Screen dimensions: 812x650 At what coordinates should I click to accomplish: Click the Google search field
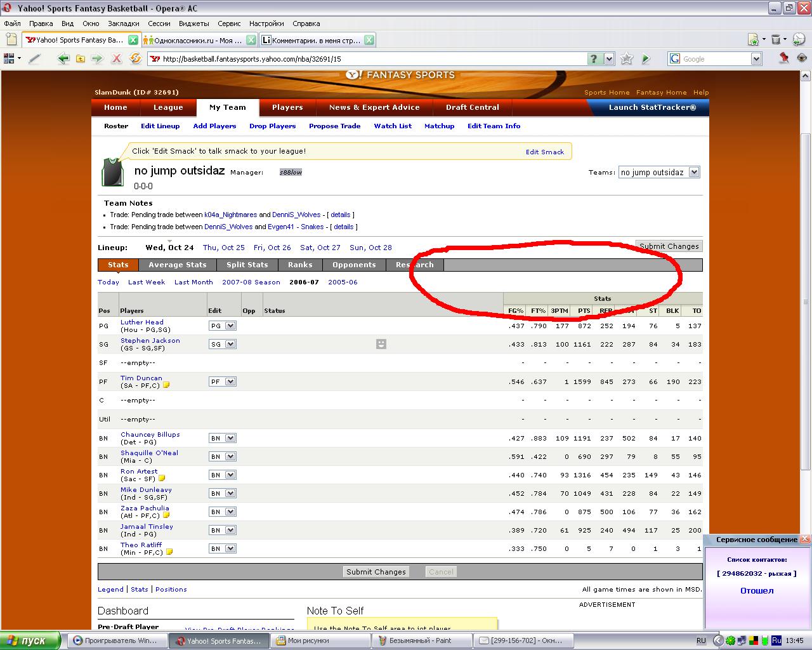[716, 58]
